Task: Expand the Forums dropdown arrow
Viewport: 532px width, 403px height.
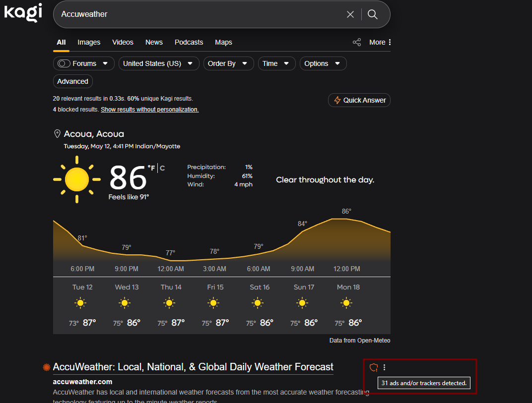Action: click(105, 63)
